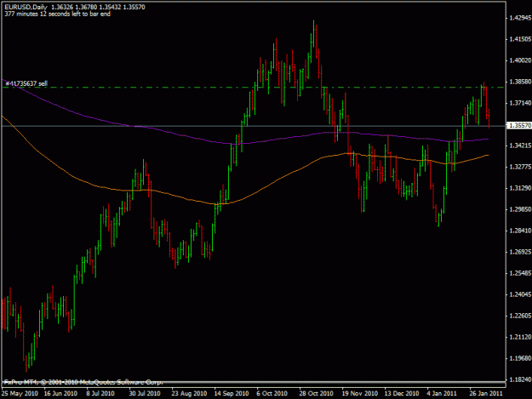Select the current price label 1.35570
This screenshot has width=532, height=399.
click(x=519, y=125)
